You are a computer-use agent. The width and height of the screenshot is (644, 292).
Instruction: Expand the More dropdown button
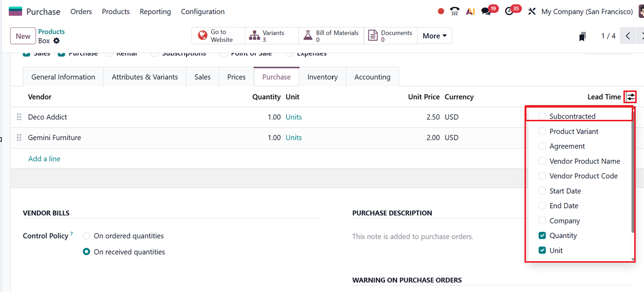434,36
